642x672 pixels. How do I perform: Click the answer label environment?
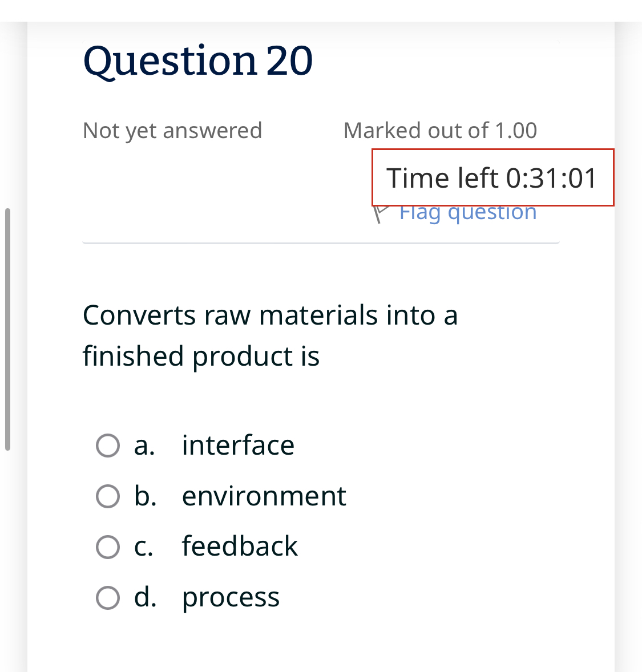pos(264,496)
